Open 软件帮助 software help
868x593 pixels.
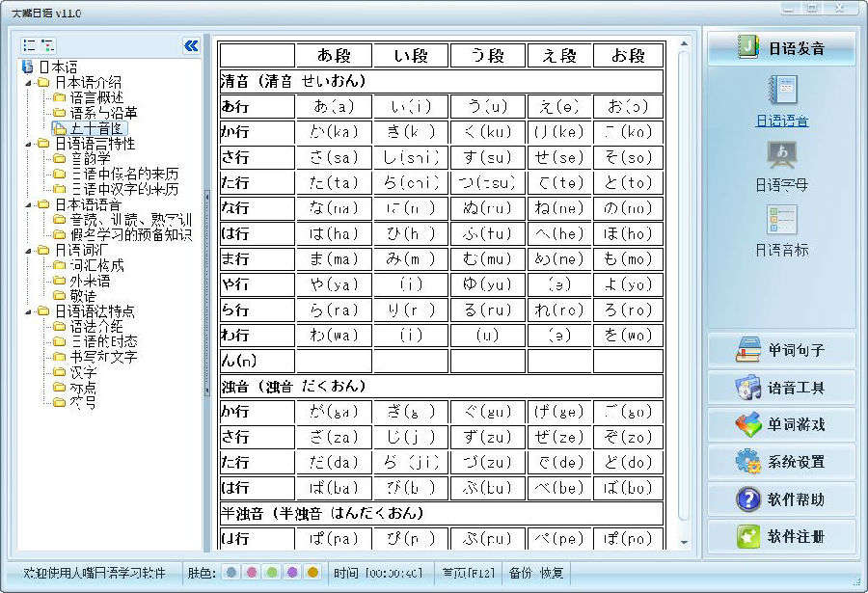tap(781, 499)
